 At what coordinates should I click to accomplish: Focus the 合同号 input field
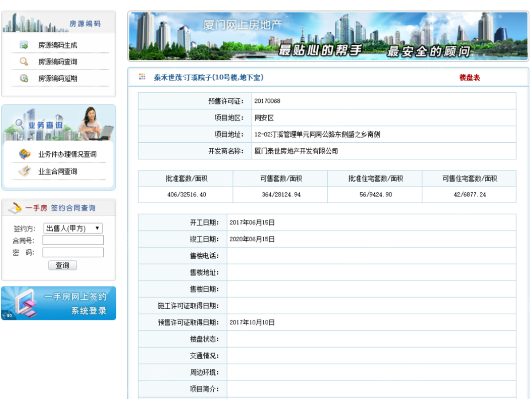[73, 240]
